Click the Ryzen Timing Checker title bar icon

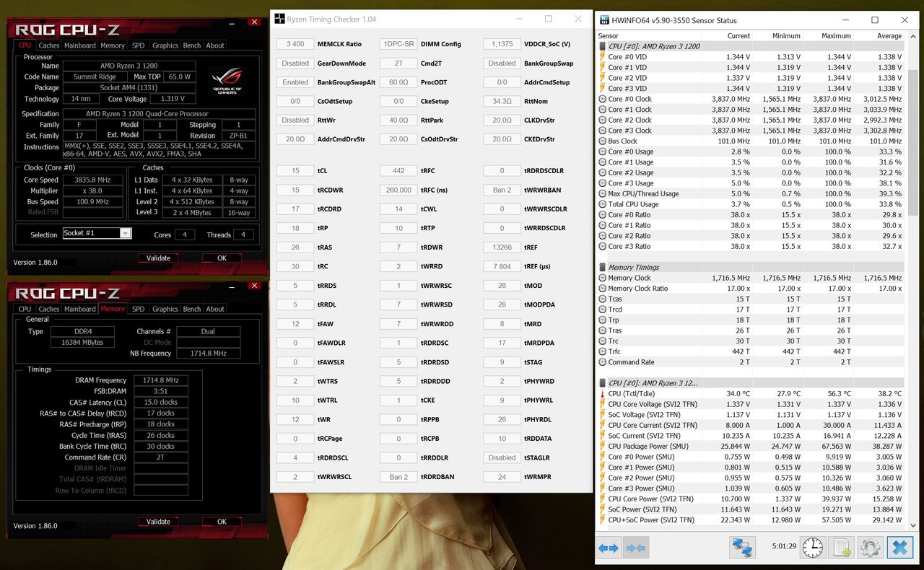click(279, 19)
